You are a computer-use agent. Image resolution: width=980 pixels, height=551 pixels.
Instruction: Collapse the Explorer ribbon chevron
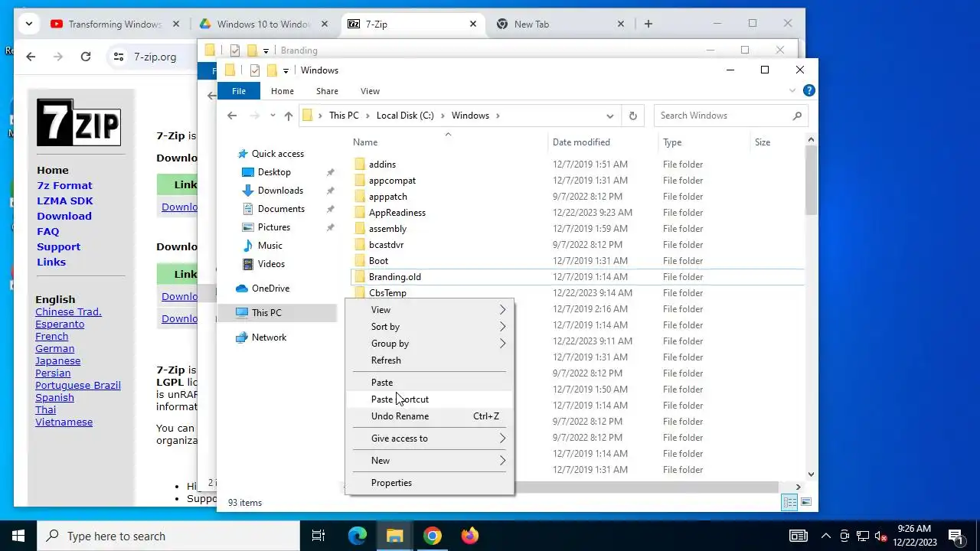(792, 90)
